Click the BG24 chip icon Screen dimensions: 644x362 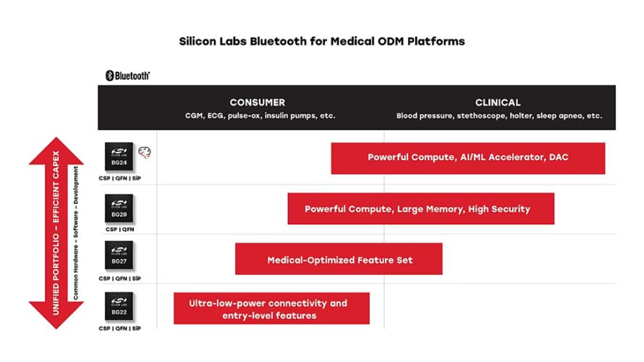coord(119,156)
